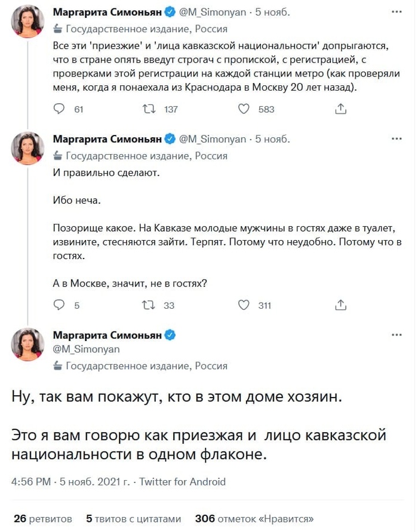This screenshot has height=532, width=418.
Task: Open the more options menu on second tweet
Action: (x=396, y=139)
